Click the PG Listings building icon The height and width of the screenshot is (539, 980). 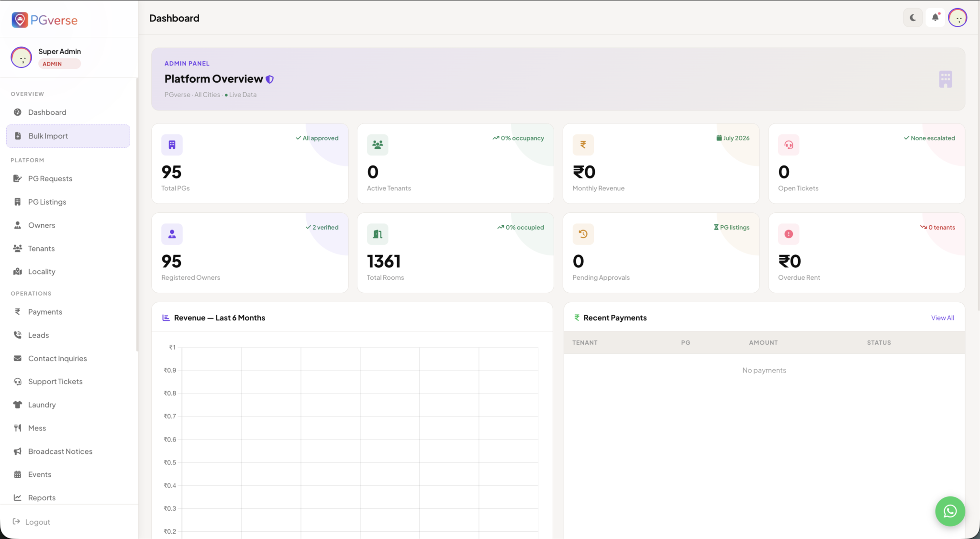(x=18, y=202)
